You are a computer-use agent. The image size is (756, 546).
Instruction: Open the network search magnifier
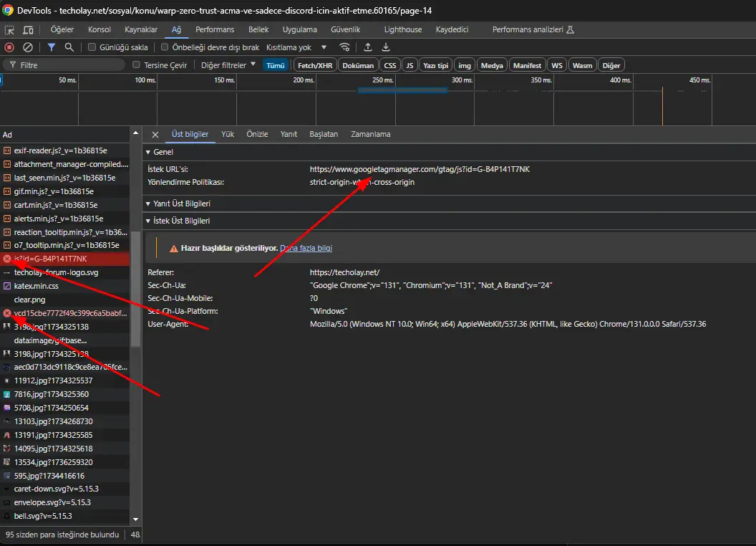(69, 47)
